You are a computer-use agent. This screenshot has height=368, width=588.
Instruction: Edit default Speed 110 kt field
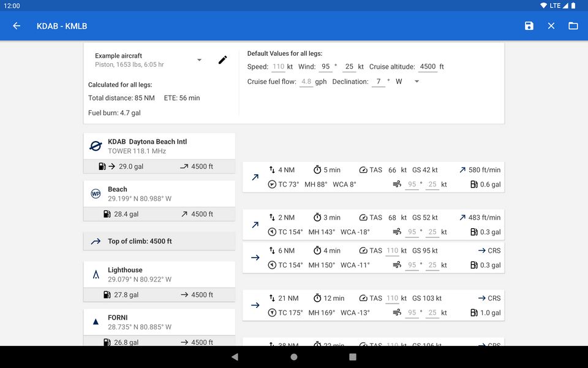pyautogui.click(x=278, y=67)
